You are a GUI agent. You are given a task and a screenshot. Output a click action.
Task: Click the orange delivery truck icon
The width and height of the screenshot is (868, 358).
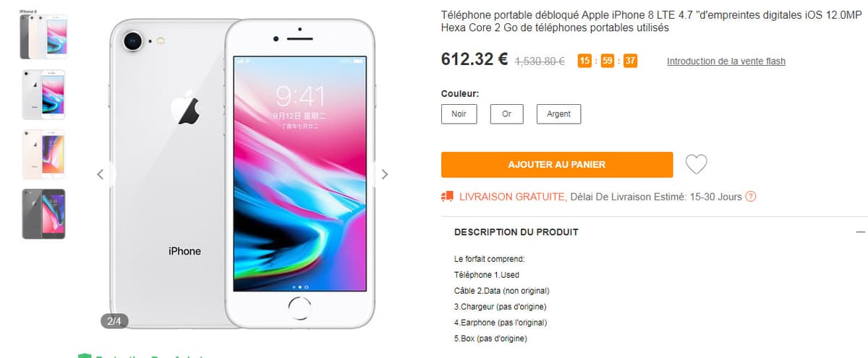(x=448, y=196)
